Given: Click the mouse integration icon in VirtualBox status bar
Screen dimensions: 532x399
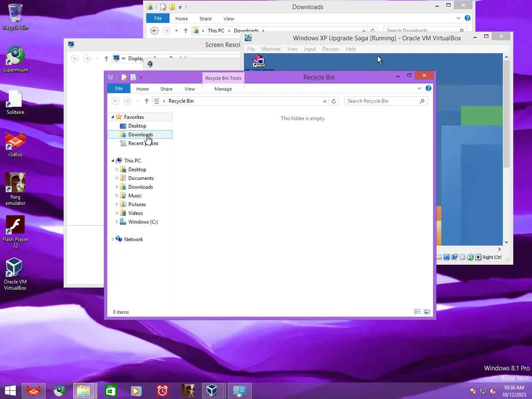Looking at the screenshot, I should click(470, 257).
